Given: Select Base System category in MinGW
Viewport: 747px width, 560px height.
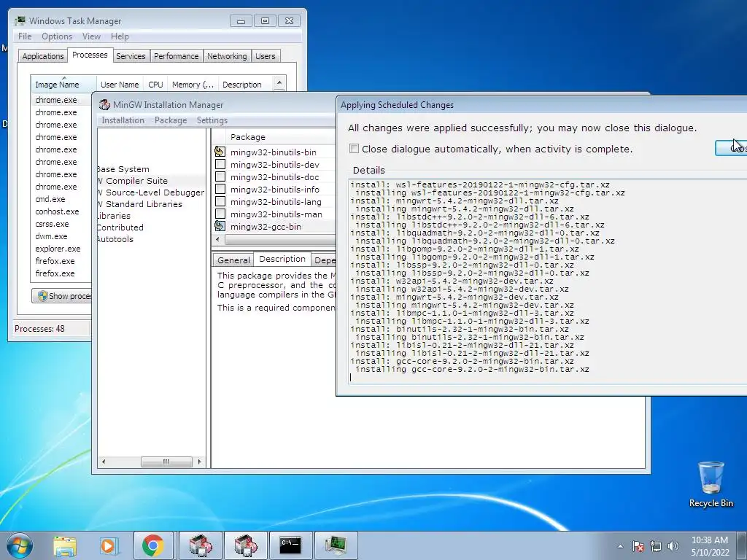Looking at the screenshot, I should [123, 169].
